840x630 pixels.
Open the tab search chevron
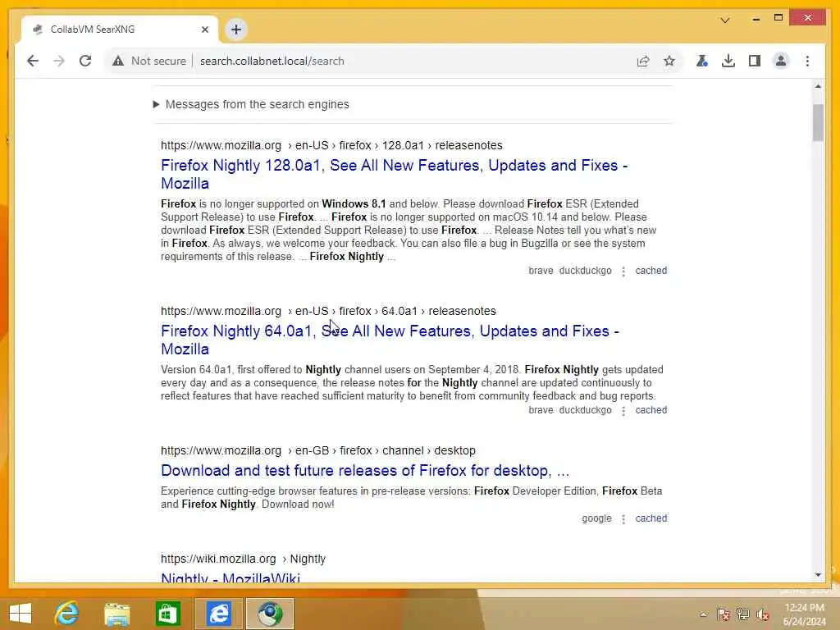725,21
